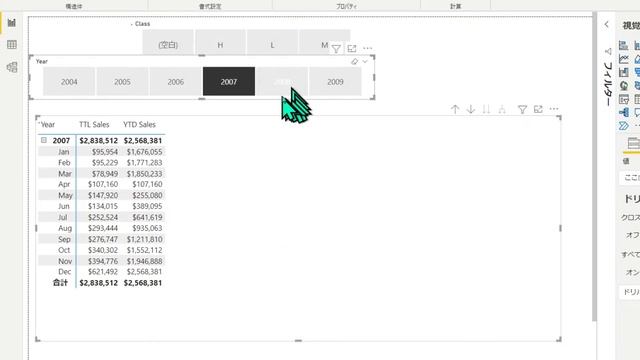
Task: Pick the Power Automate chevrons visualization icon
Action: click(x=624, y=126)
